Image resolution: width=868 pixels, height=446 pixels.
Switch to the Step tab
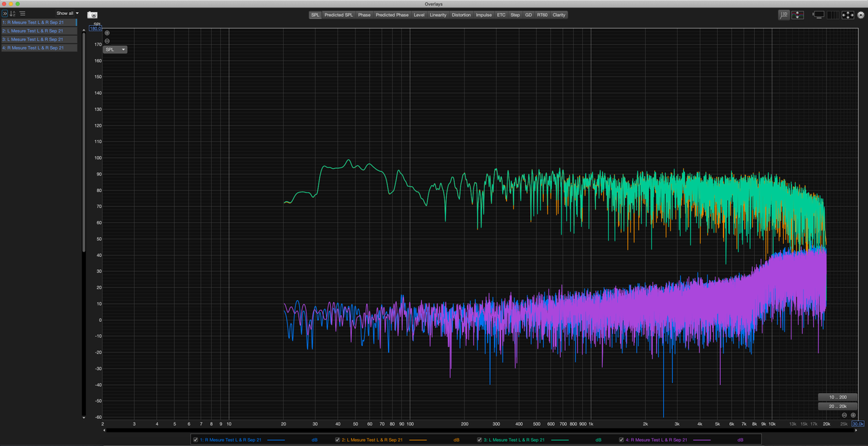click(x=515, y=15)
